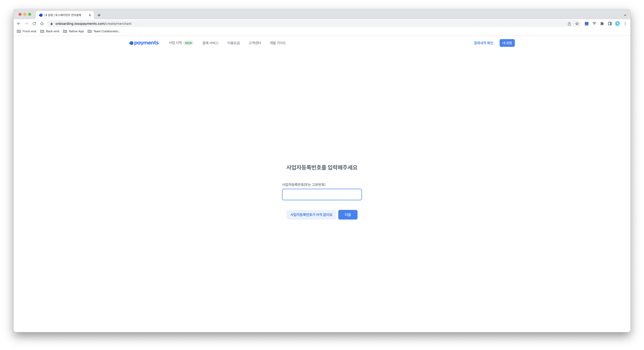Screen dimensions: 644x350
Task: Toggle the browser side panel icon
Action: [x=610, y=23]
